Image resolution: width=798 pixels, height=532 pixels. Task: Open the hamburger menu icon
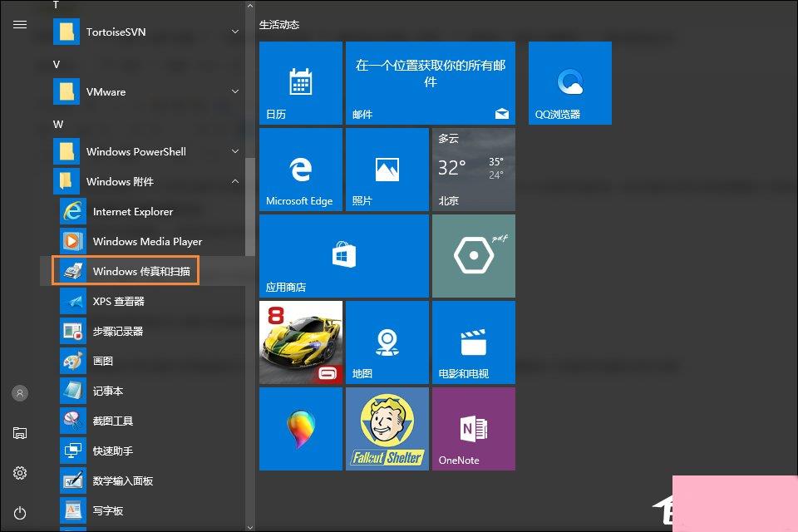pos(20,24)
